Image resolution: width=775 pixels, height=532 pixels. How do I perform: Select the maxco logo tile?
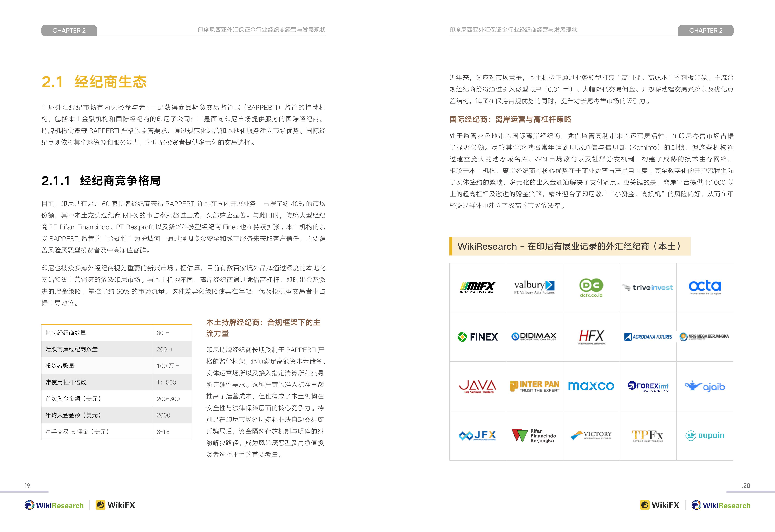(x=591, y=386)
